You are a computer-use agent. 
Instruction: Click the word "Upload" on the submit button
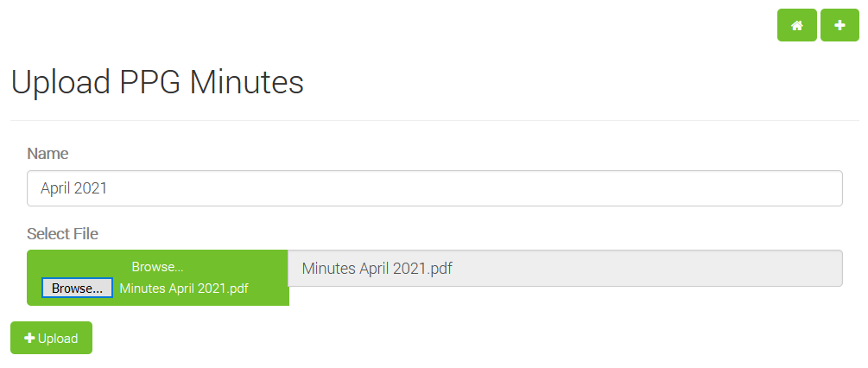tap(58, 339)
